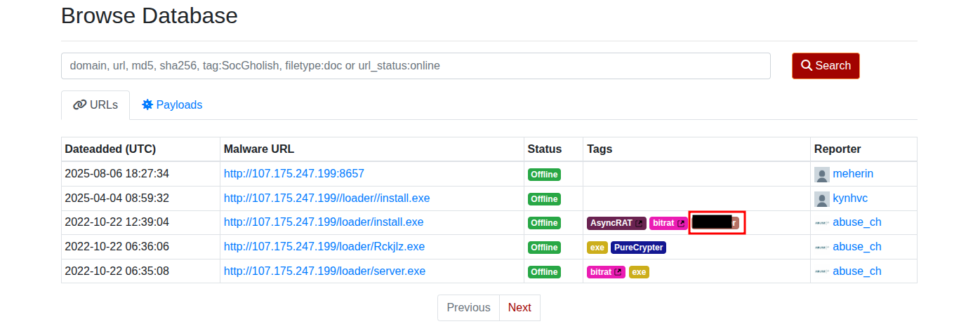Click meherin's user avatar icon
Screen dimensions: 980x331
(821, 174)
